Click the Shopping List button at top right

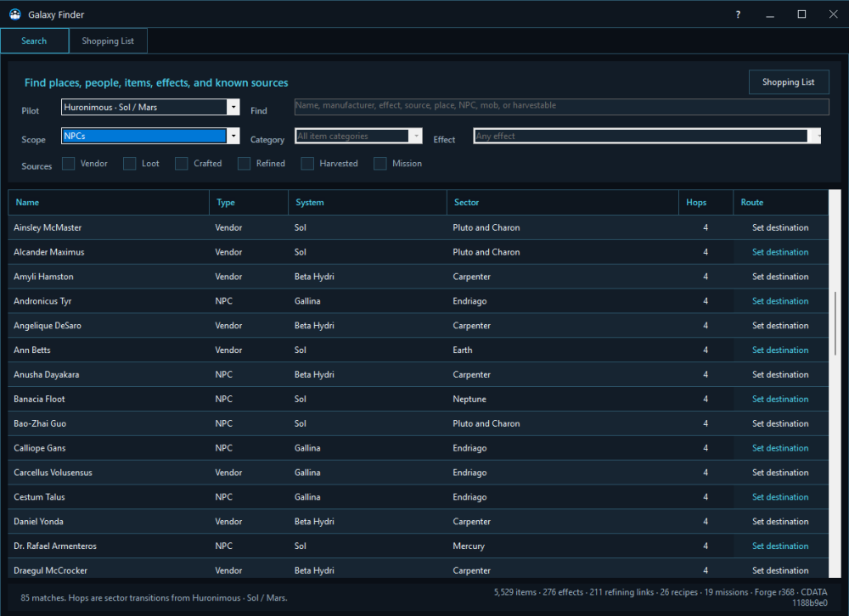click(789, 82)
